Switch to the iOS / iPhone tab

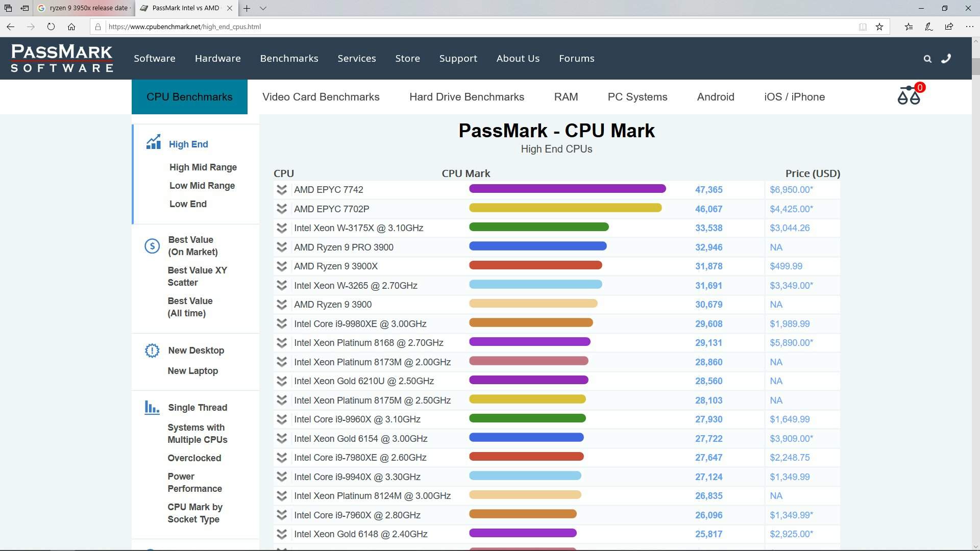click(x=795, y=97)
